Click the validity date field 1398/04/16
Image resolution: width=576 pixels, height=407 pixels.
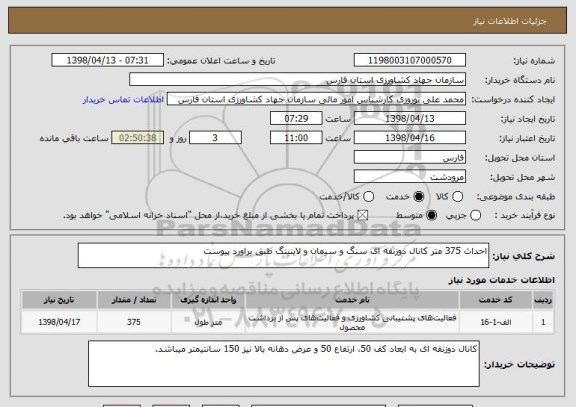pyautogui.click(x=410, y=138)
